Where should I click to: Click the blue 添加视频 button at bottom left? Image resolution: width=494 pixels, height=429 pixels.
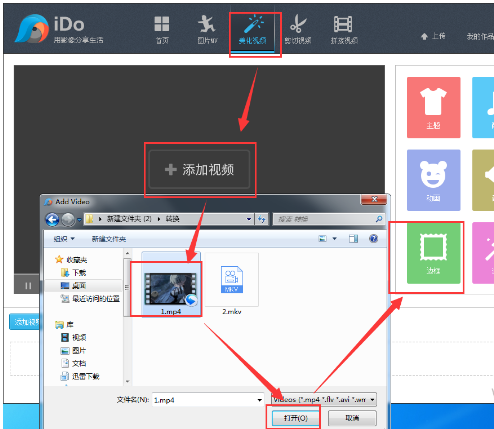(24, 322)
